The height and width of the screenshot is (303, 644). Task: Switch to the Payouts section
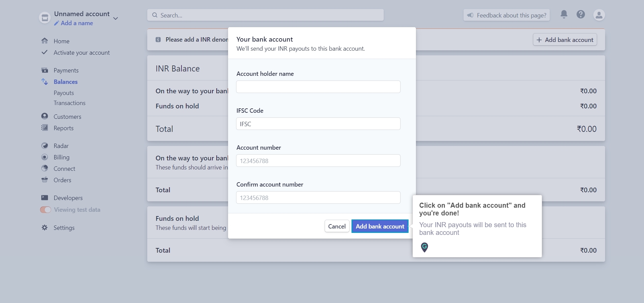(64, 93)
